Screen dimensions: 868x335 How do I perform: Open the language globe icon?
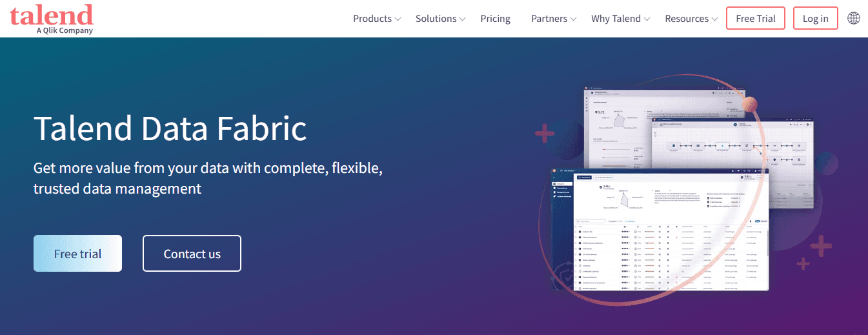pos(854,18)
